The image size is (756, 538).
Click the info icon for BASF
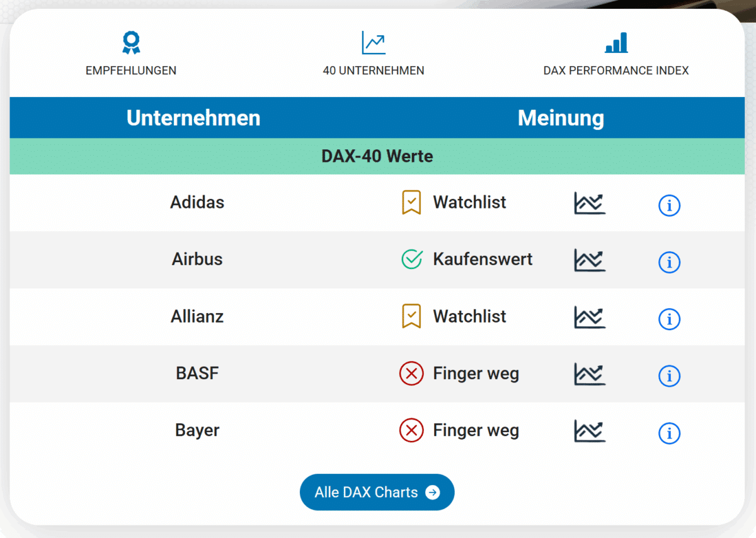click(669, 376)
